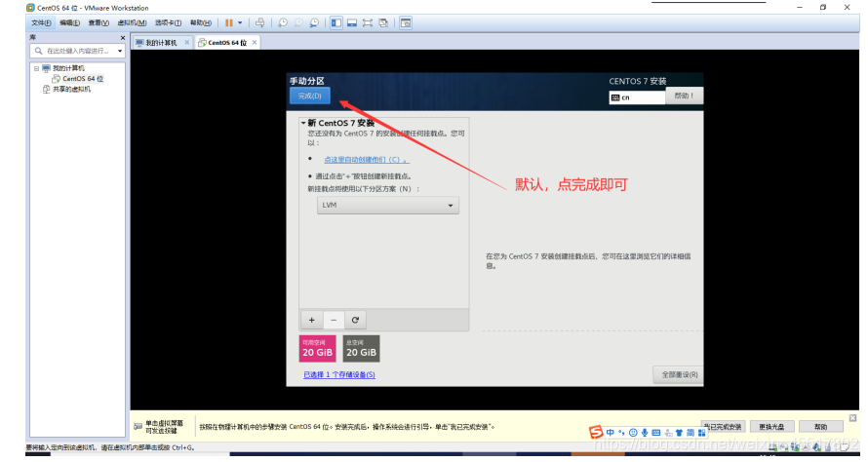Open the LVM partition scheme dropdown
The image size is (868, 462).
[x=387, y=206]
